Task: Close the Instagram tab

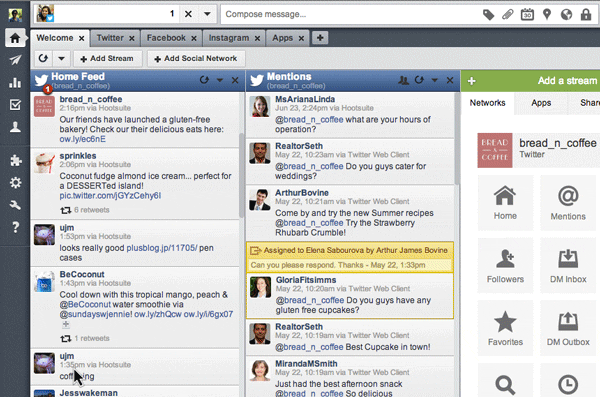Action: 258,38
